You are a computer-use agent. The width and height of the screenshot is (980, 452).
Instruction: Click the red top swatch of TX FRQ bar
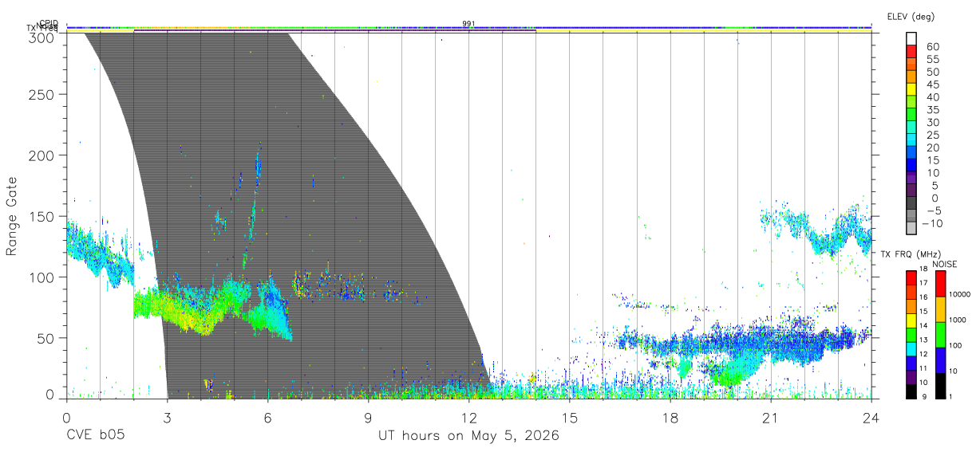[911, 277]
